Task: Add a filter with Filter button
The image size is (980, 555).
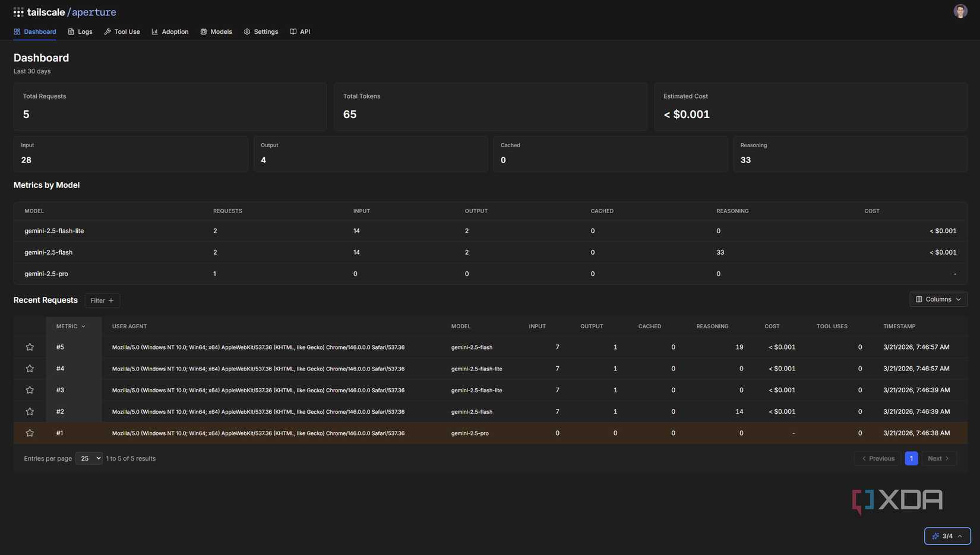Action: click(102, 300)
